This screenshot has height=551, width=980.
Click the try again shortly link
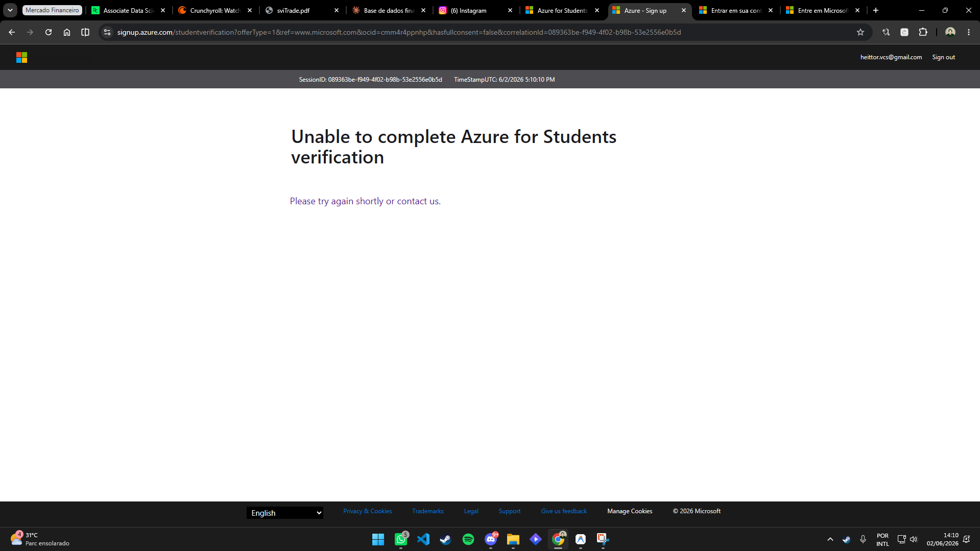[350, 201]
